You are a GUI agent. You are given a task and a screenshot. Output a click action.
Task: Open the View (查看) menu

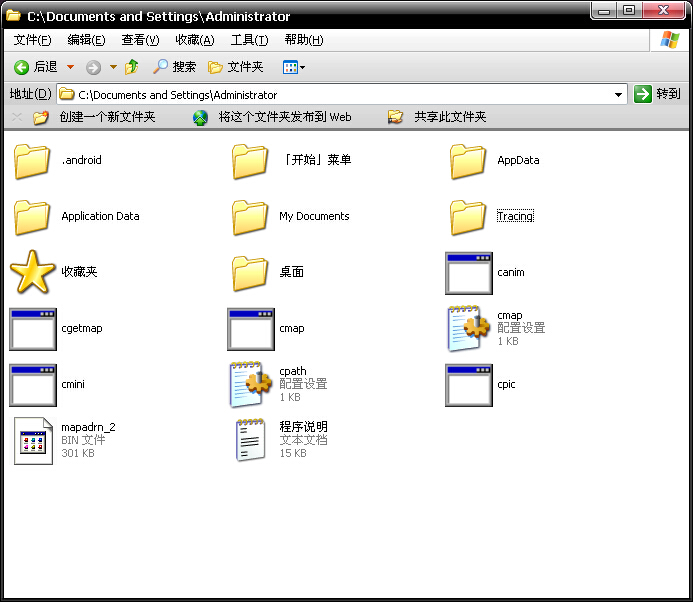(140, 40)
